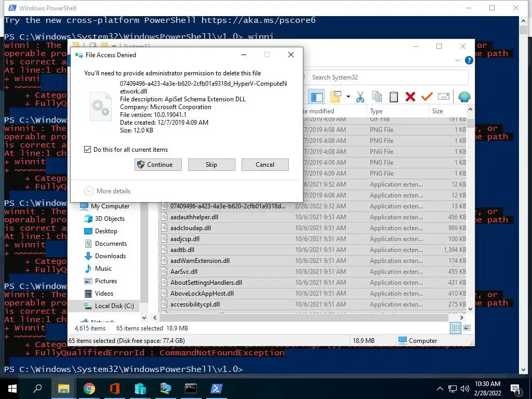532x399 pixels.
Task: Click the Copy toolbar icon
Action: click(377, 97)
